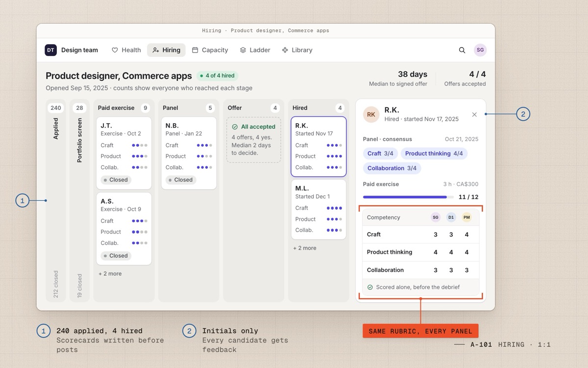Image resolution: width=588 pixels, height=368 pixels.
Task: Click the 11 / 12 exercise score
Action: pos(468,197)
